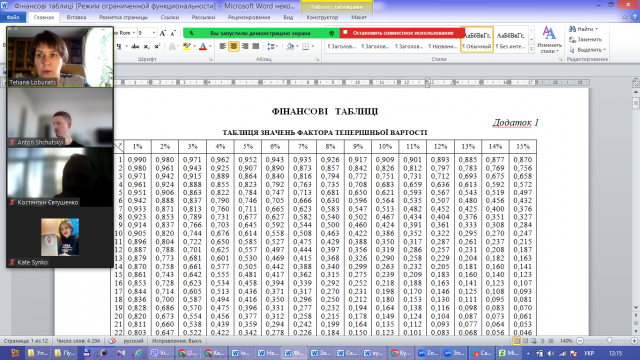Switch to Print Layout view

coord(517,341)
